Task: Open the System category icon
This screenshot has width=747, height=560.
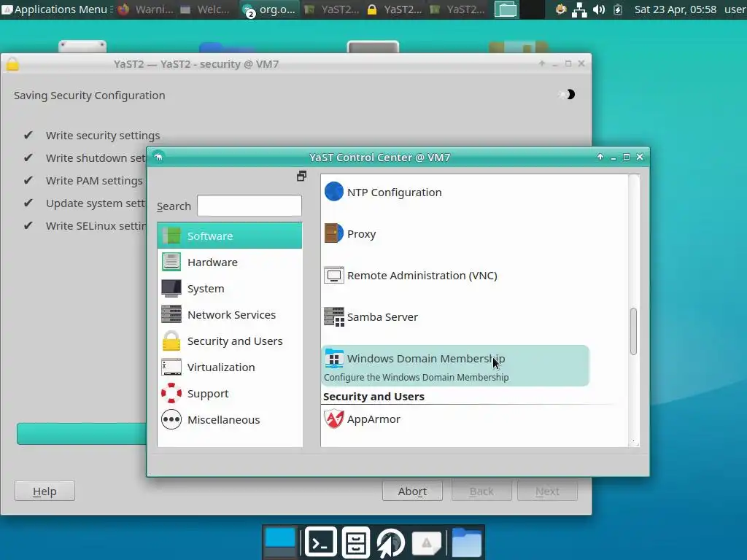Action: pos(171,288)
